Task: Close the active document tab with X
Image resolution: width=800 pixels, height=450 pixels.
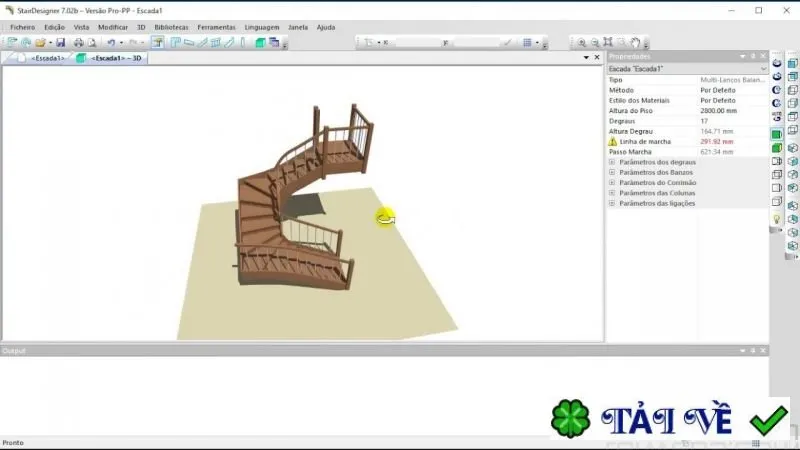Action: [597, 58]
